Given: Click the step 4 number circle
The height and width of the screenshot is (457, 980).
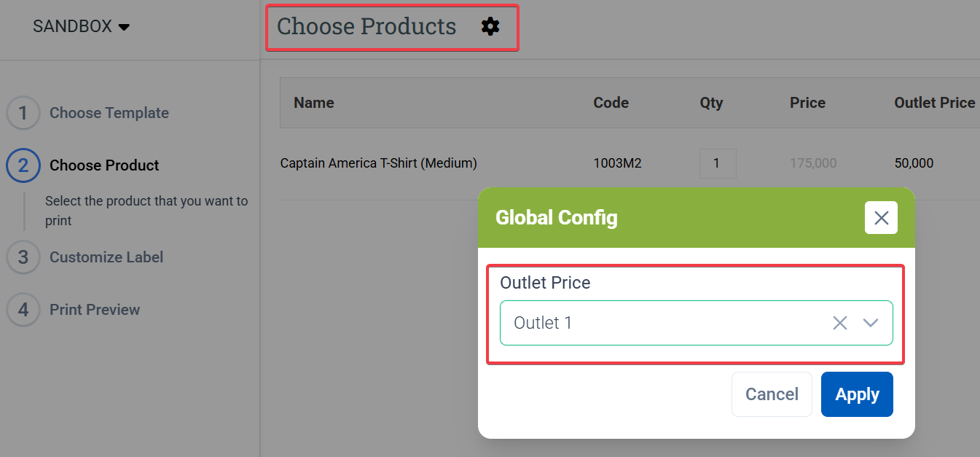Looking at the screenshot, I should [x=23, y=310].
